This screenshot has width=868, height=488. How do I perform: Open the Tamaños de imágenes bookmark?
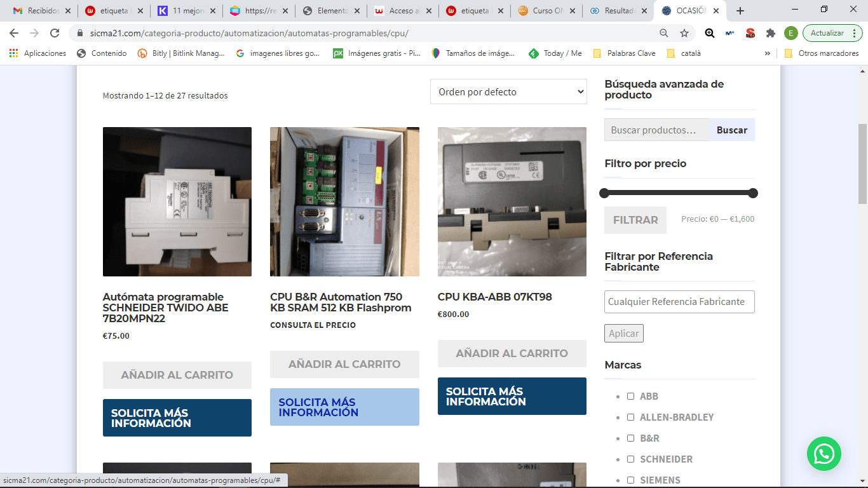473,53
